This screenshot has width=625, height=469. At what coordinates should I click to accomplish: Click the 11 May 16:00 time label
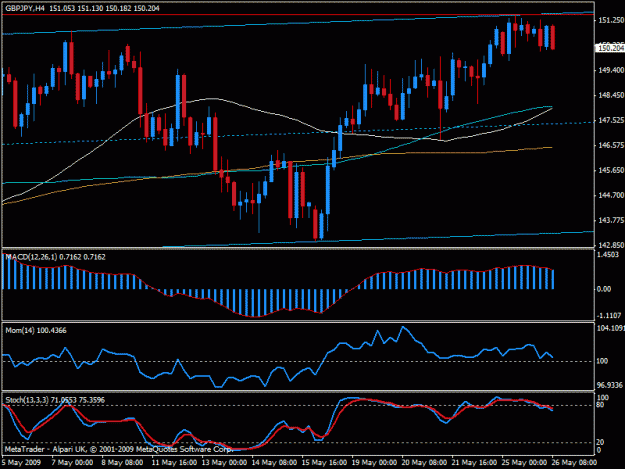pyautogui.click(x=174, y=463)
